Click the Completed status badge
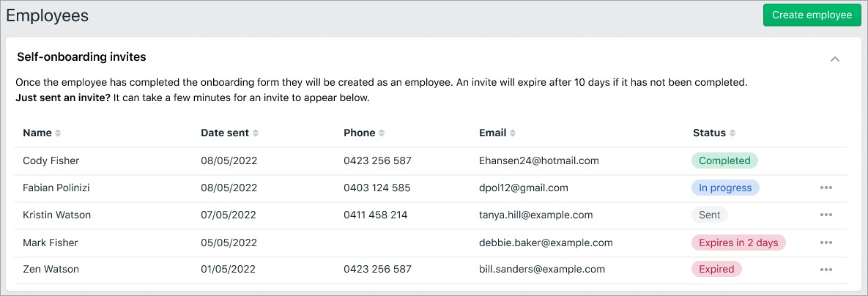 (724, 160)
